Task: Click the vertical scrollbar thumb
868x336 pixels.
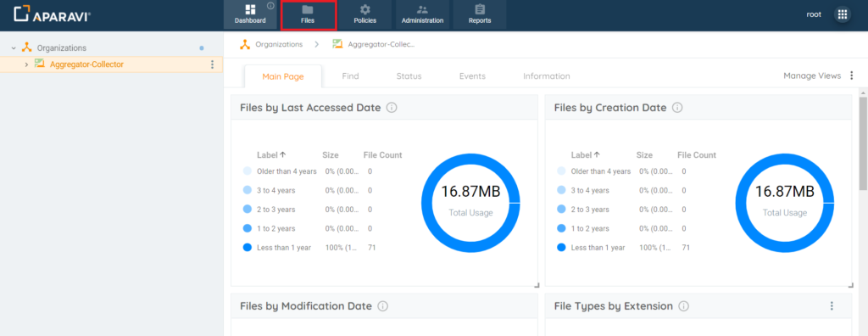Action: (x=863, y=143)
